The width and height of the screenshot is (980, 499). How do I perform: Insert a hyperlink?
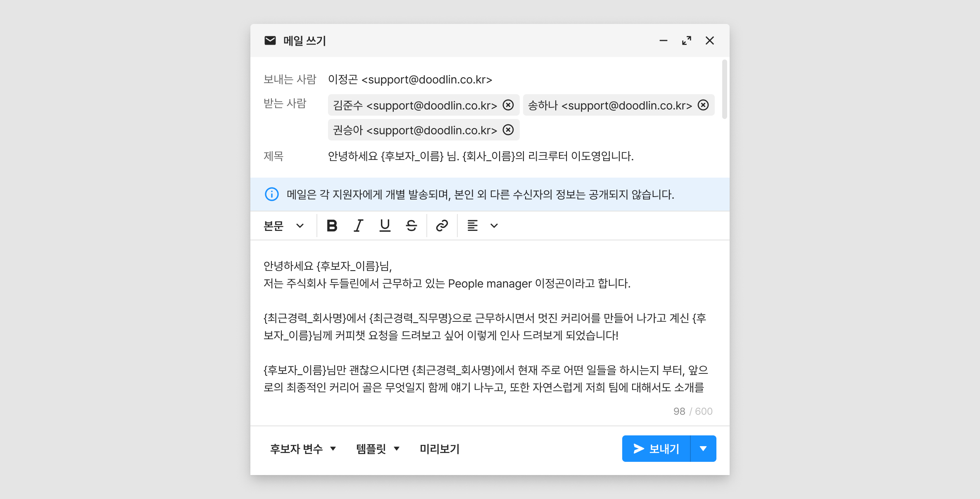point(442,226)
